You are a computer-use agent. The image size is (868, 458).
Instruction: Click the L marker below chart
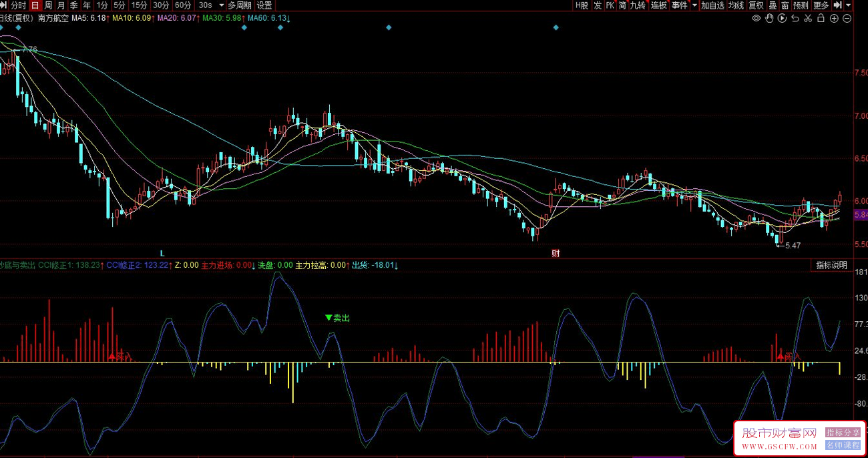[162, 253]
